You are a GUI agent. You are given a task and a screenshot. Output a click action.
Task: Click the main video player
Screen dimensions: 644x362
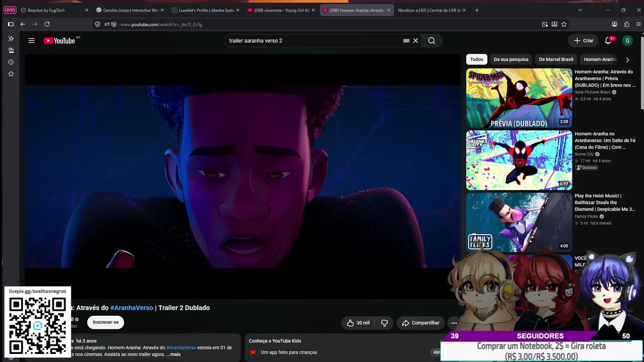tap(243, 176)
